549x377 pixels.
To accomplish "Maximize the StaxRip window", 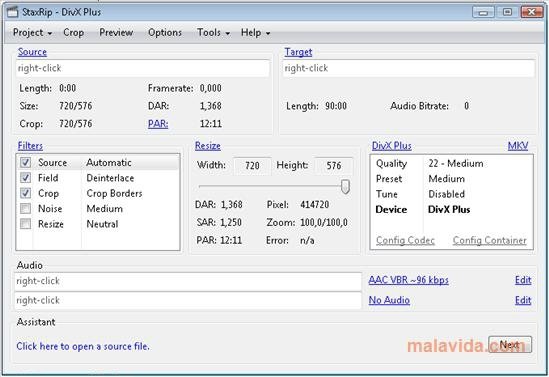I will tap(507, 12).
